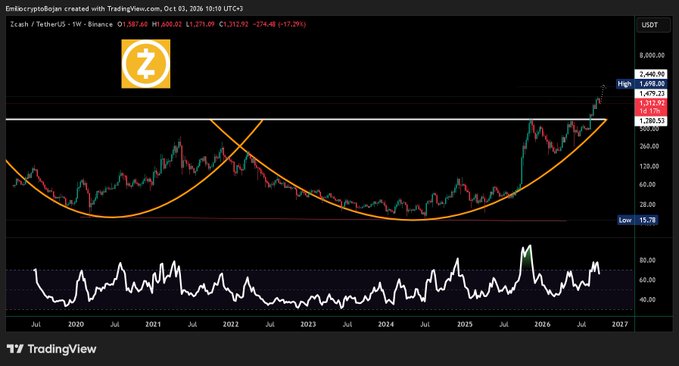Select the 80.00 oscillator axis label
Image resolution: width=679 pixels, height=366 pixels.
click(x=648, y=260)
